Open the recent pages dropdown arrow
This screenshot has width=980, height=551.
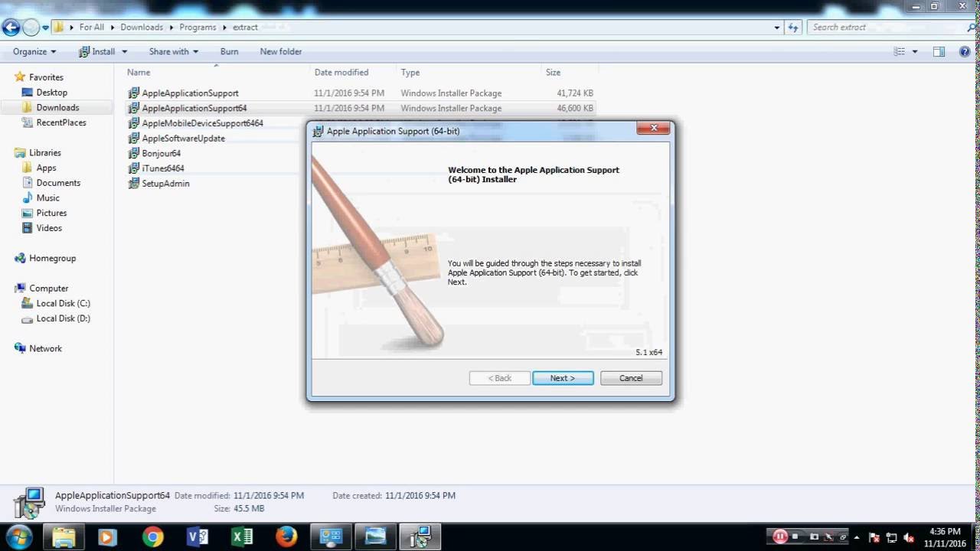click(45, 28)
